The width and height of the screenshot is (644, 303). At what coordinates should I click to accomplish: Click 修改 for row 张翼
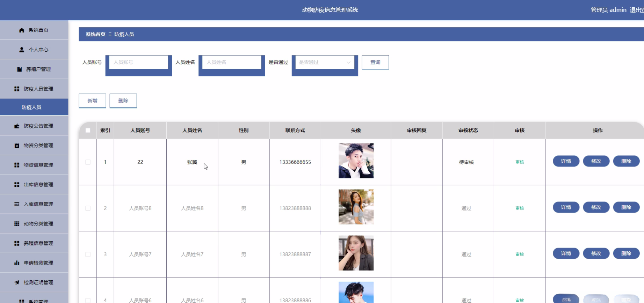596,161
